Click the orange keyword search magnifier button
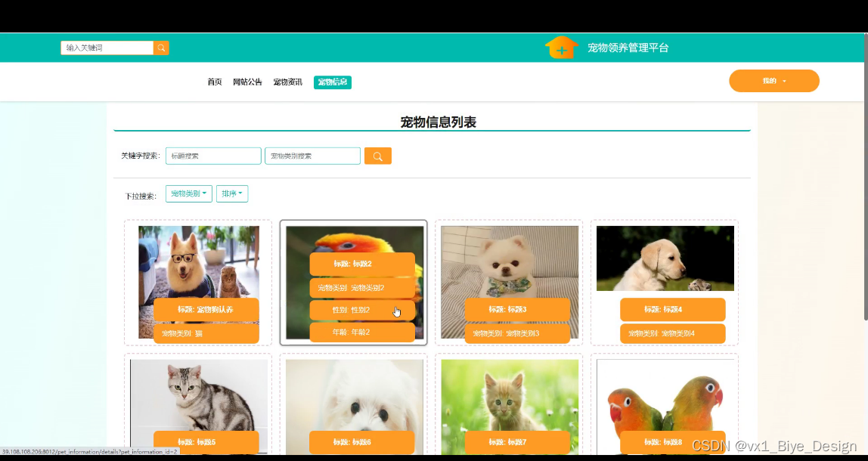The image size is (868, 461). click(377, 156)
